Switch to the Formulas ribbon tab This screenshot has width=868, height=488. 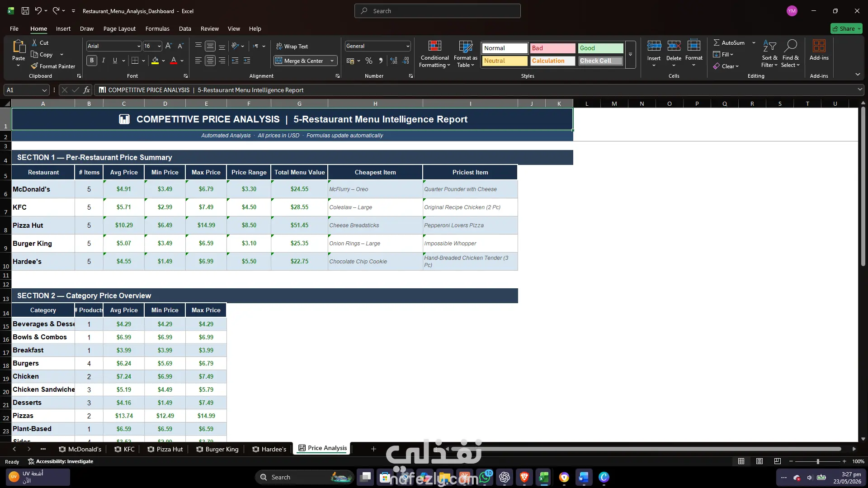coord(157,28)
